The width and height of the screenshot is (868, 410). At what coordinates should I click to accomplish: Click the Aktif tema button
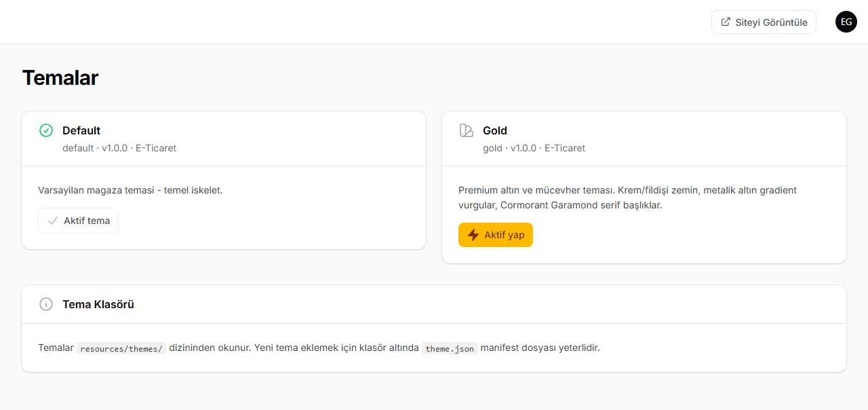tap(78, 221)
